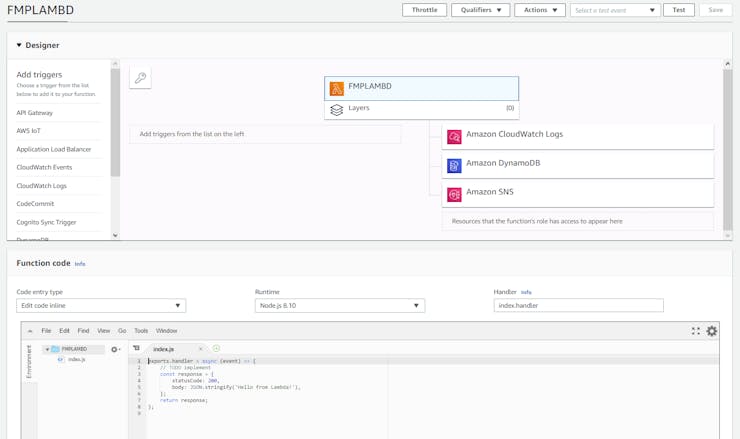Open the Tools menu in editor
Viewport: 740px width, 439px height.
coord(141,331)
